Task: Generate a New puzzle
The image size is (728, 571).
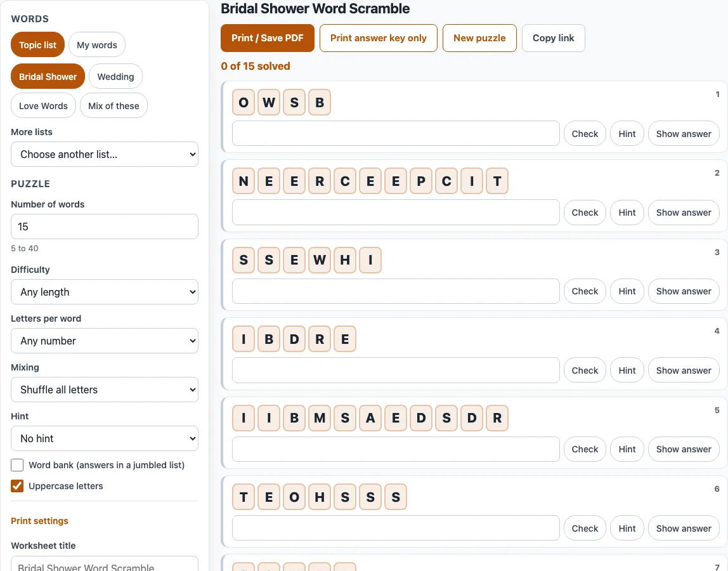Action: pos(479,38)
